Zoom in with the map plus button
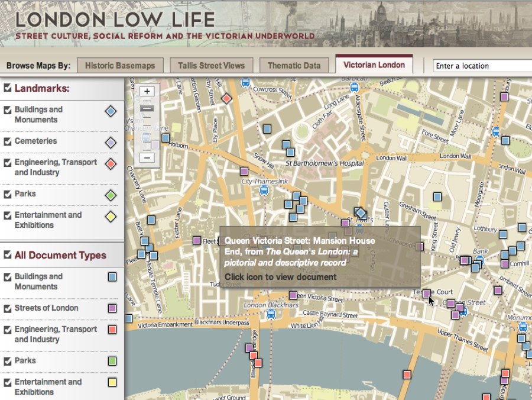This screenshot has width=532, height=400. click(x=147, y=91)
